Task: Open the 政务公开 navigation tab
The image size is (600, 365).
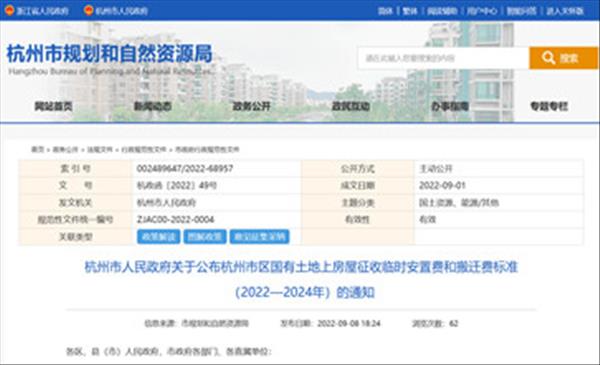Action: click(x=251, y=106)
